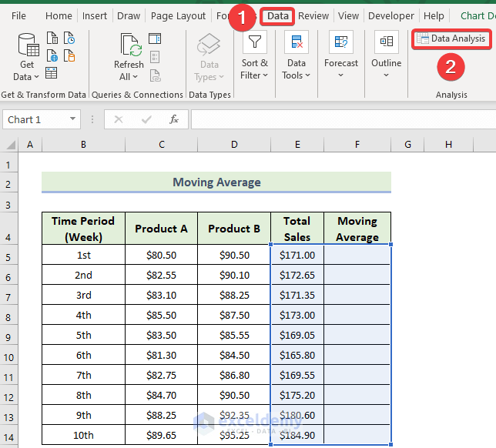Click the Recent Sources icon
The height and width of the screenshot is (448, 496).
[69, 38]
